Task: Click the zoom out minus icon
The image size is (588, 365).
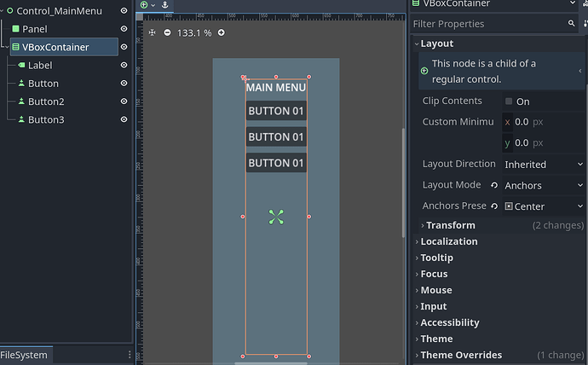Action: tap(167, 32)
